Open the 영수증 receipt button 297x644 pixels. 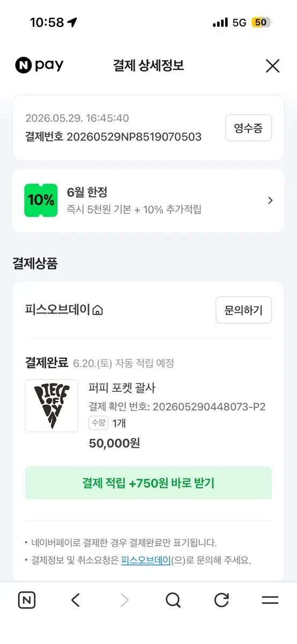point(248,128)
